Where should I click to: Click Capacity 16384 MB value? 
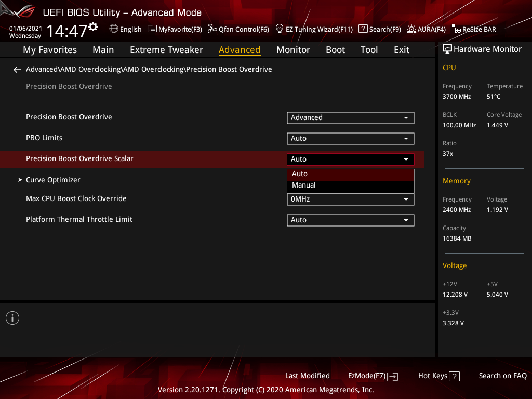[x=457, y=238]
